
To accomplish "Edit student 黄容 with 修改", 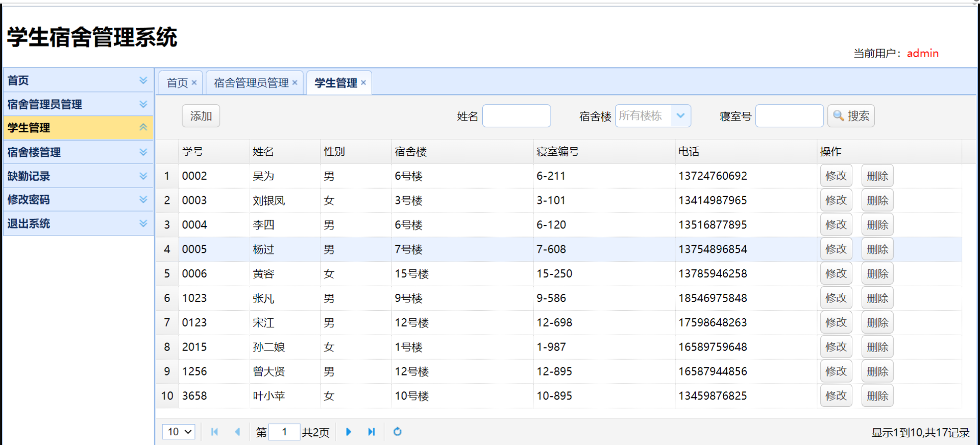I will tap(836, 274).
